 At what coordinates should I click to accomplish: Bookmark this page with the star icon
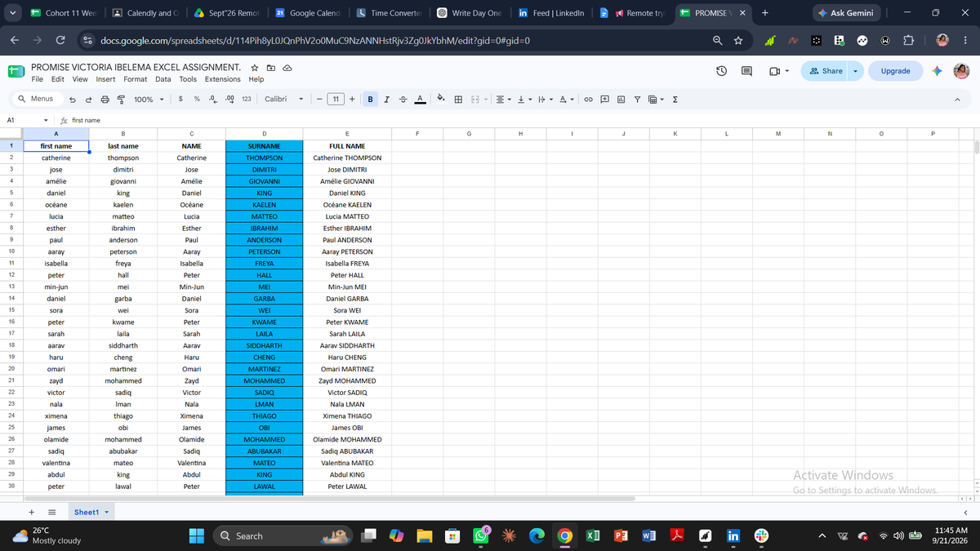pyautogui.click(x=737, y=41)
